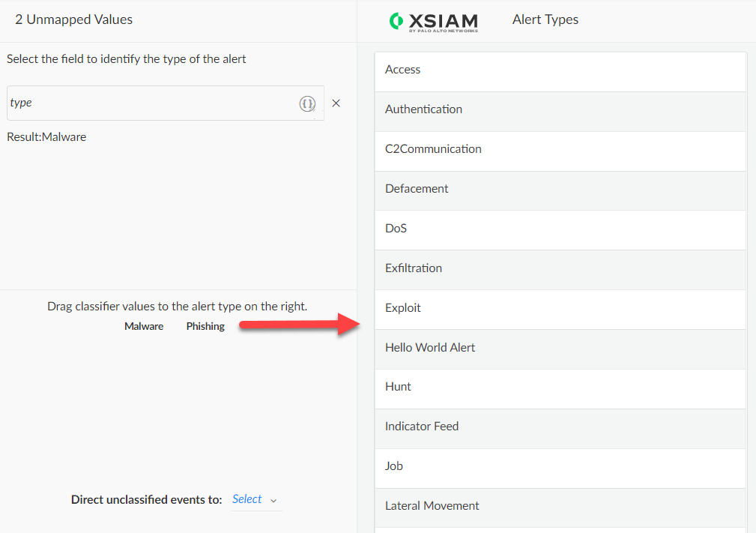Choose the Indicator Feed alert type

coord(560,428)
